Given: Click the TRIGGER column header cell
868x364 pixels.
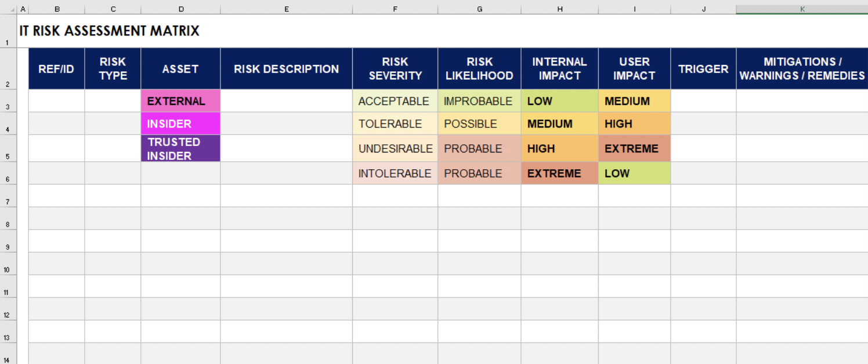Looking at the screenshot, I should pyautogui.click(x=703, y=68).
